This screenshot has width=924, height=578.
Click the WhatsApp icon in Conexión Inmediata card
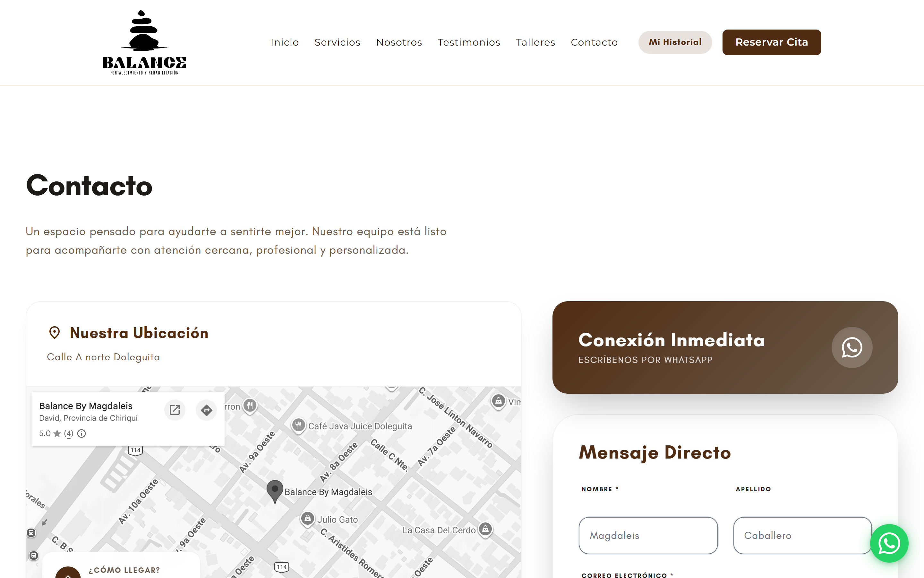852,347
